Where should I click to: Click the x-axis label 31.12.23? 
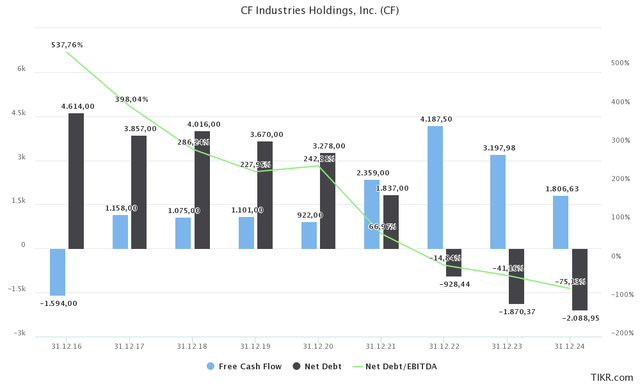tap(507, 346)
